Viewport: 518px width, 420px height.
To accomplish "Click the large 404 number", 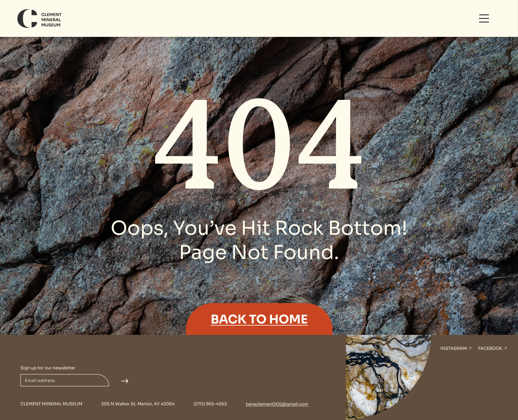I will tap(258, 144).
